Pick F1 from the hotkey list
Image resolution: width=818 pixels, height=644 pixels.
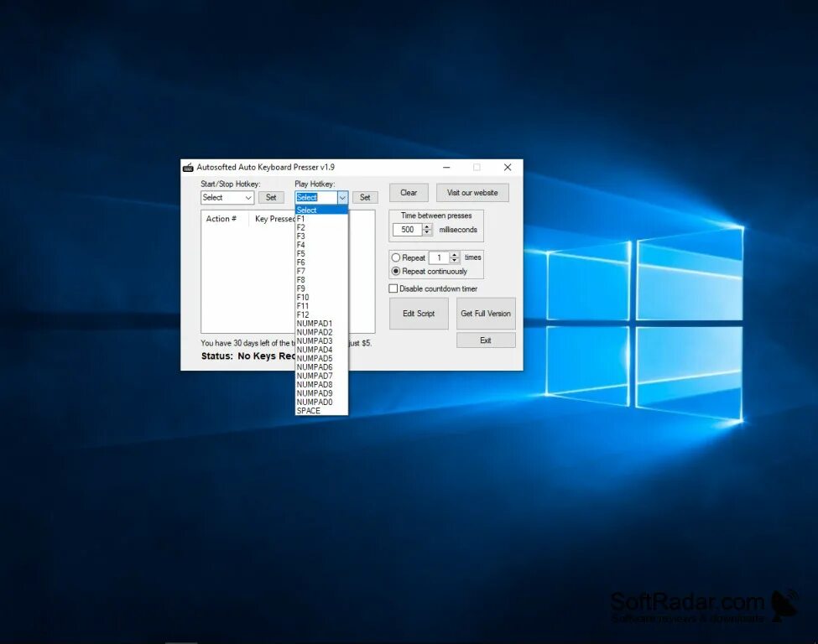pyautogui.click(x=321, y=219)
